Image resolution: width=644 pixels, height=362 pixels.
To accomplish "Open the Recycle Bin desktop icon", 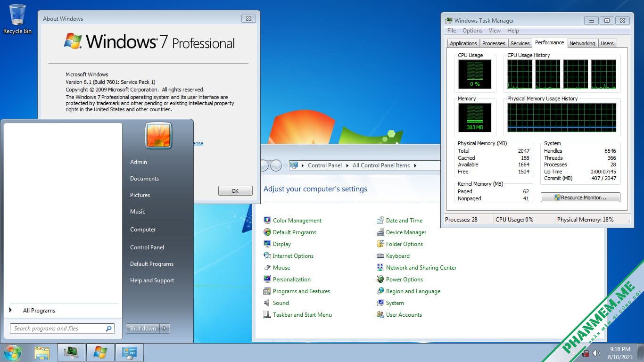I will point(17,19).
